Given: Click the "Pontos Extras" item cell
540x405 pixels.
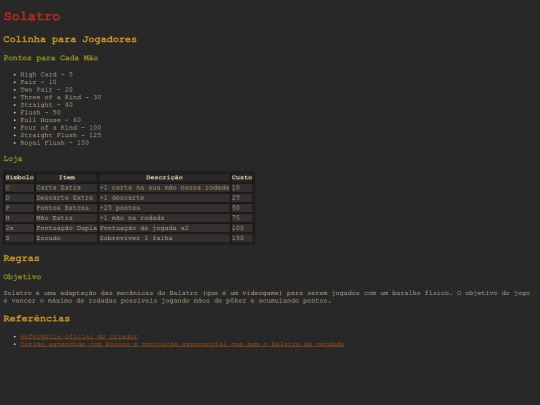Looking at the screenshot, I should [66, 208].
